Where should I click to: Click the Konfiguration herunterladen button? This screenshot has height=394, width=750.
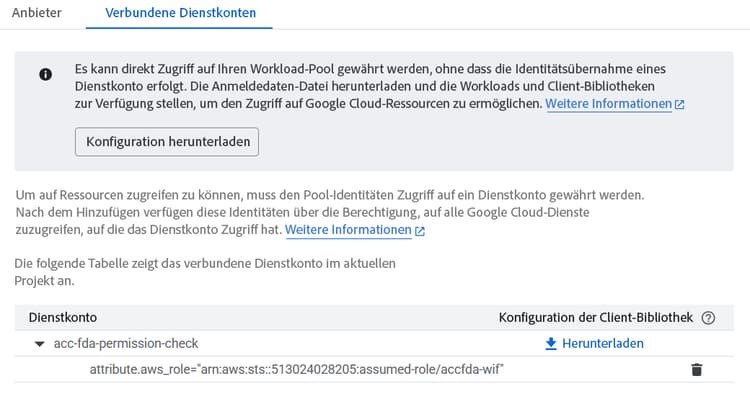[167, 142]
